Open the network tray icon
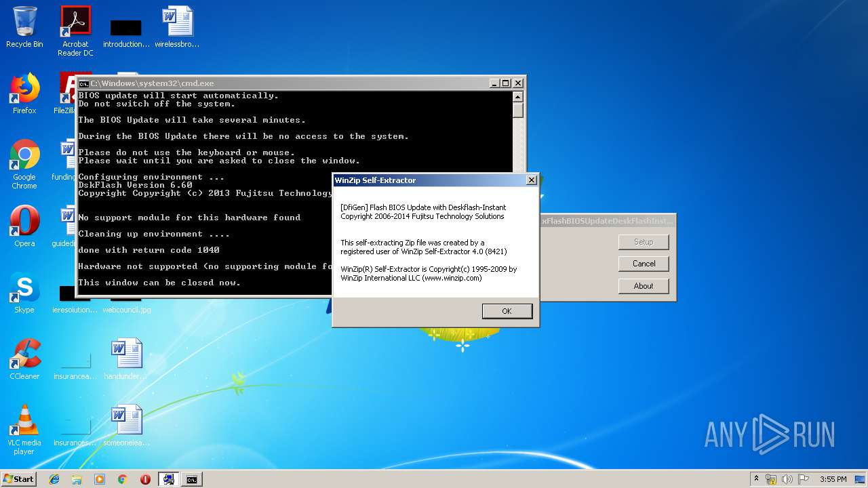 (x=771, y=479)
